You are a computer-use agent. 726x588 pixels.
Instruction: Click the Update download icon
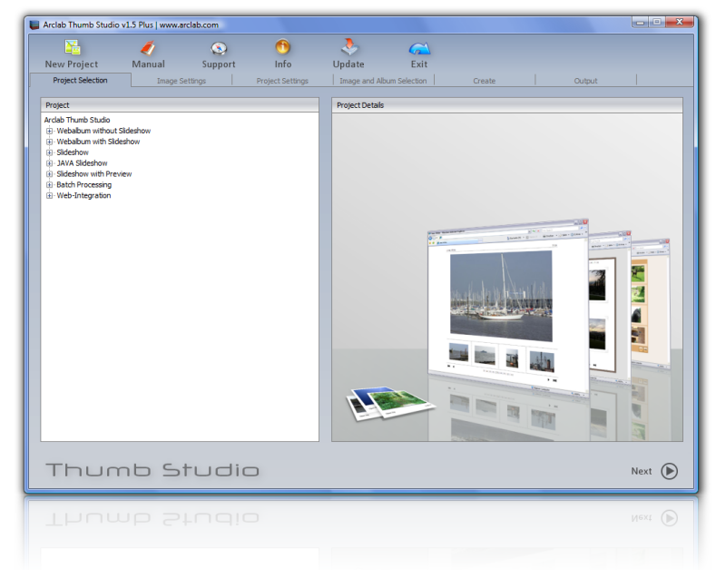[349, 47]
